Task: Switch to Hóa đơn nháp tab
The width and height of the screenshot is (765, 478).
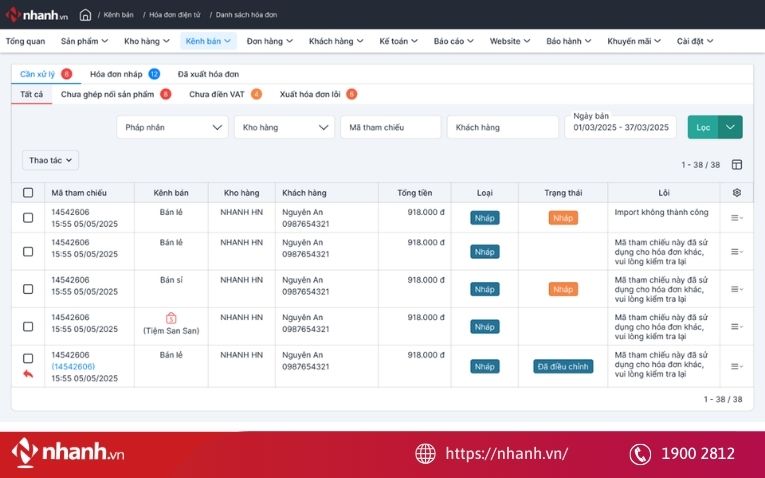Action: pos(116,74)
